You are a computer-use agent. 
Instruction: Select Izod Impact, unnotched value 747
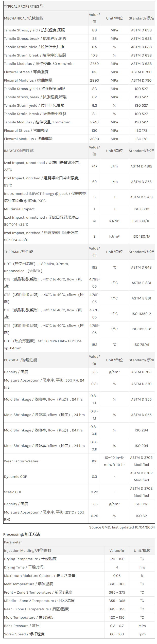coord(94,166)
